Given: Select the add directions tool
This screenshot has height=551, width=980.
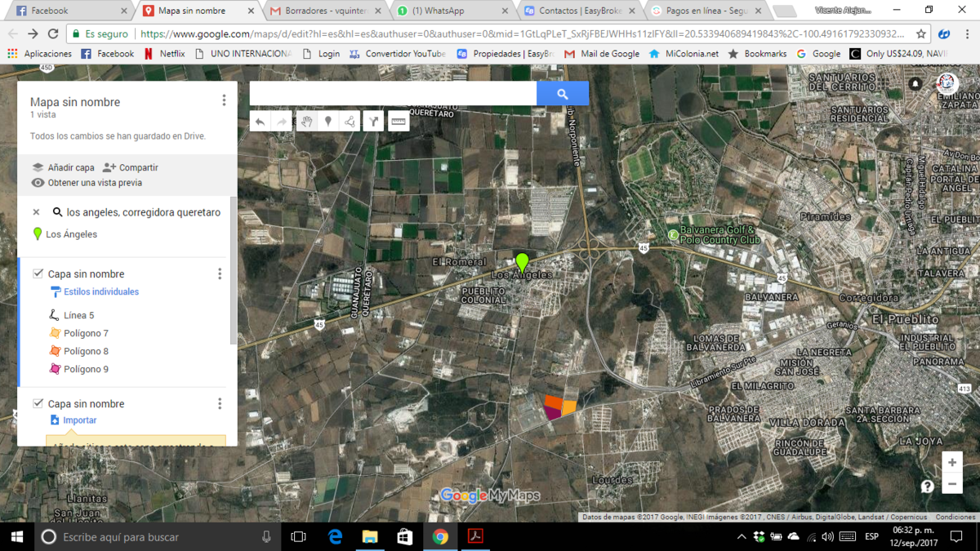Looking at the screenshot, I should click(x=373, y=122).
